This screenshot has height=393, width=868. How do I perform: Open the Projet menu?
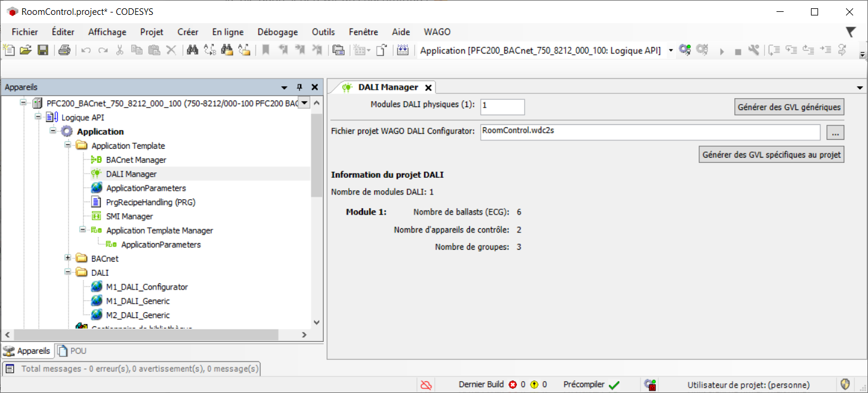tap(151, 32)
